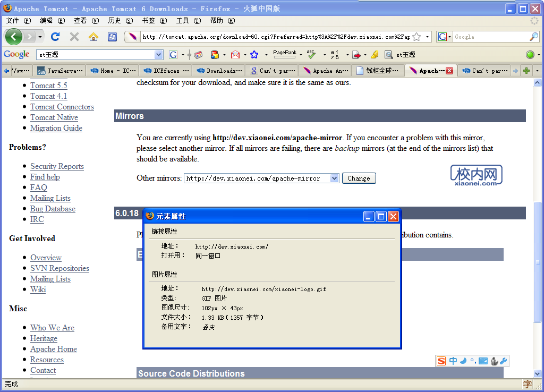544x392 pixels.
Task: Open the Other mirrors dropdown
Action: pos(334,178)
